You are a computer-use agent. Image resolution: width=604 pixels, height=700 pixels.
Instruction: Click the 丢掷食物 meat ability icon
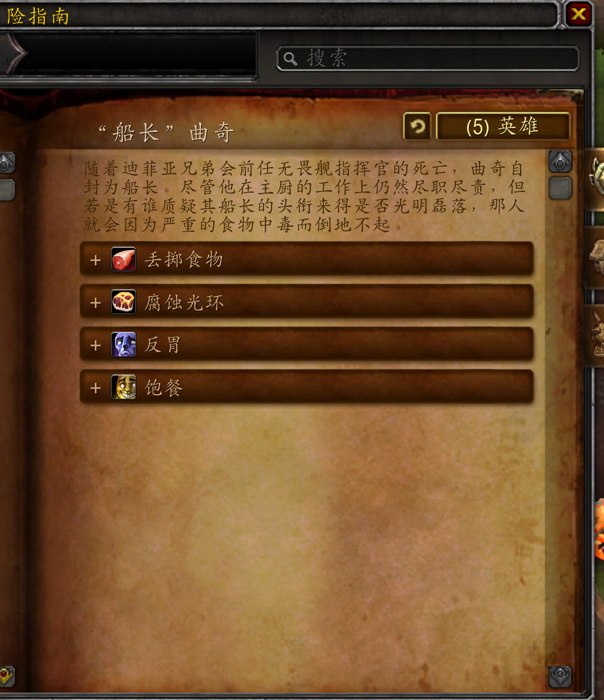click(123, 260)
